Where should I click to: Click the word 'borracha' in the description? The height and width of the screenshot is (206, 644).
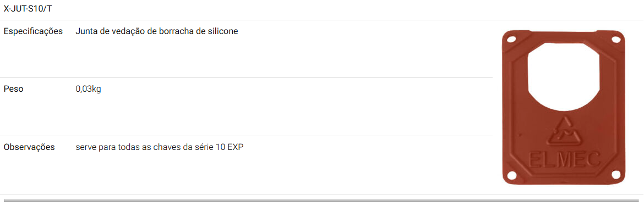coord(176,31)
